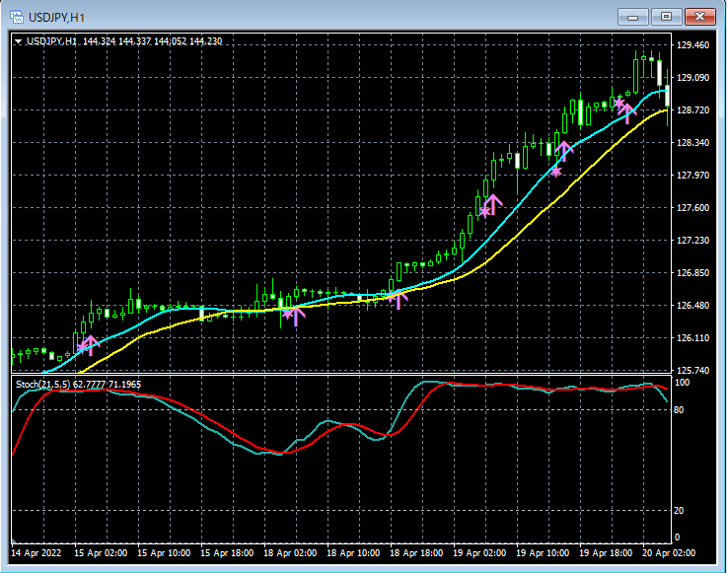
Task: Click the pink buy arrow near 127.600 level
Action: coord(493,204)
